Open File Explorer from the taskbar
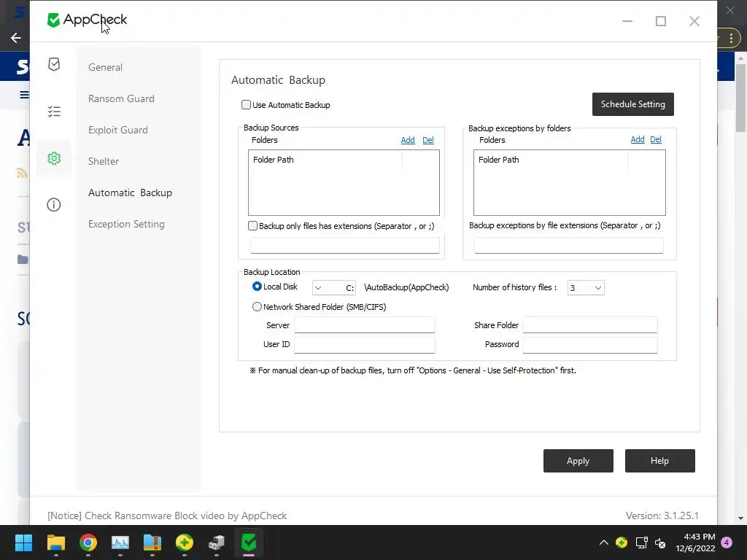The width and height of the screenshot is (747, 560). point(55,542)
